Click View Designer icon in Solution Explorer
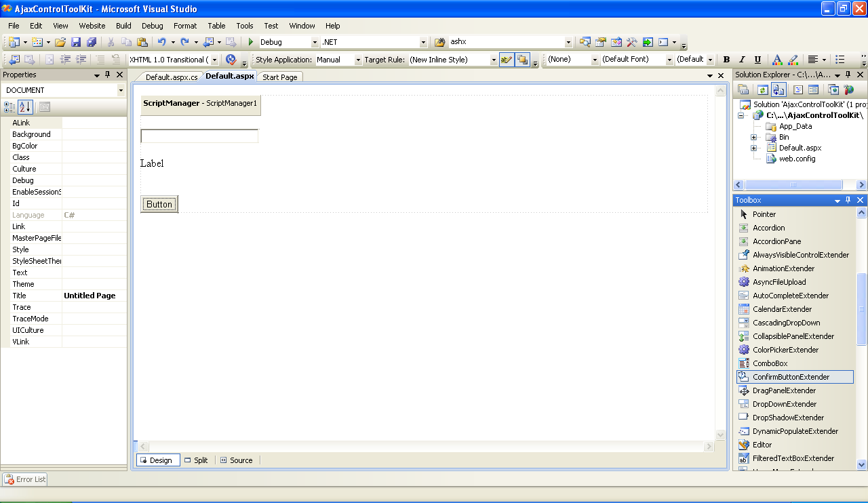The width and height of the screenshot is (868, 503). pyautogui.click(x=813, y=89)
